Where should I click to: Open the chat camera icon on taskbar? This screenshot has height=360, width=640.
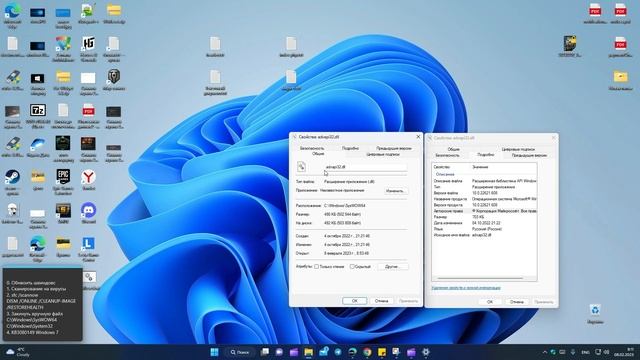point(279,352)
